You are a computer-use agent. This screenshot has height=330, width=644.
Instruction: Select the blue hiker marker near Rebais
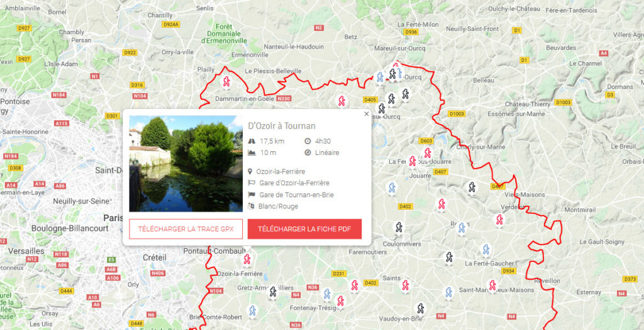pyautogui.click(x=462, y=227)
